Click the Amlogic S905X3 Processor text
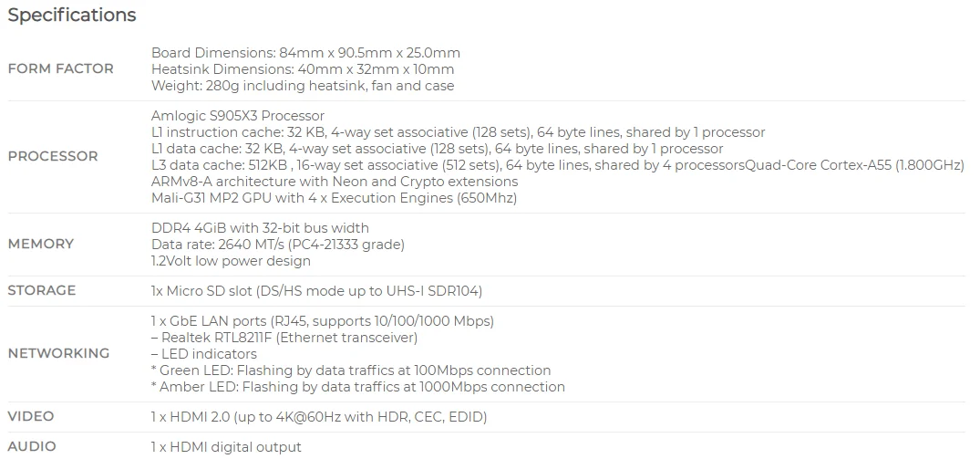Screen dimensions: 980x459 tap(238, 116)
